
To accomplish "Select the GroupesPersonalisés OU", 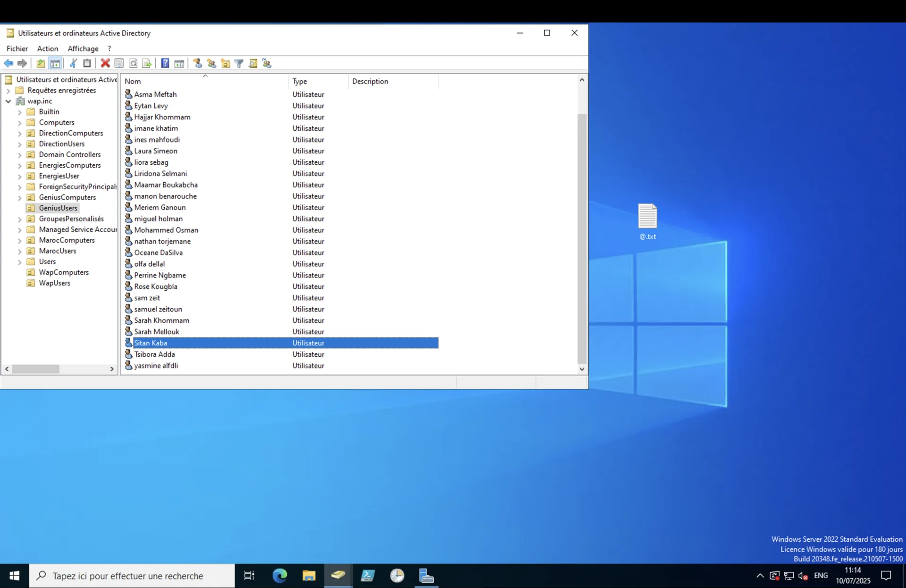I will pyautogui.click(x=71, y=219).
